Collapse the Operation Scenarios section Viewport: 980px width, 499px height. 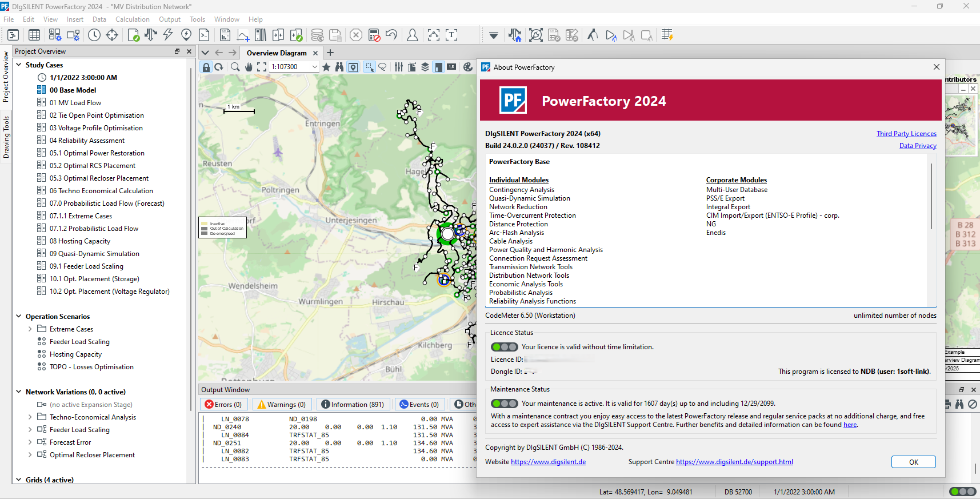[x=19, y=316]
